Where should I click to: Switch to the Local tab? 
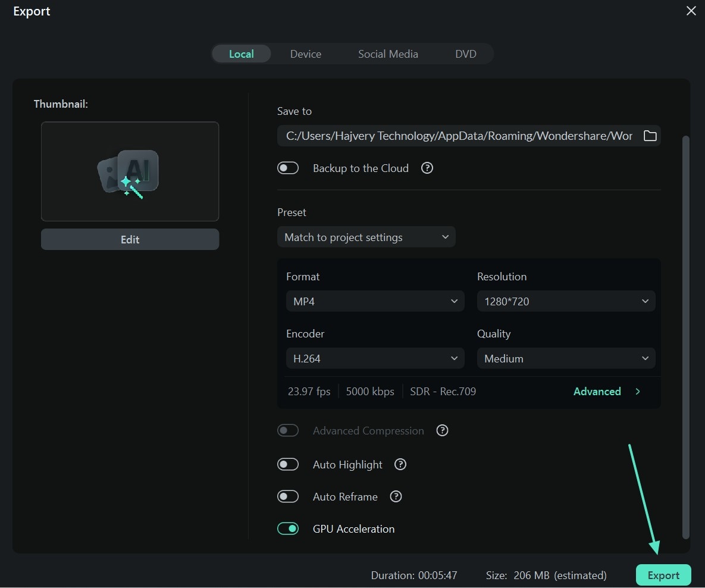click(x=242, y=54)
